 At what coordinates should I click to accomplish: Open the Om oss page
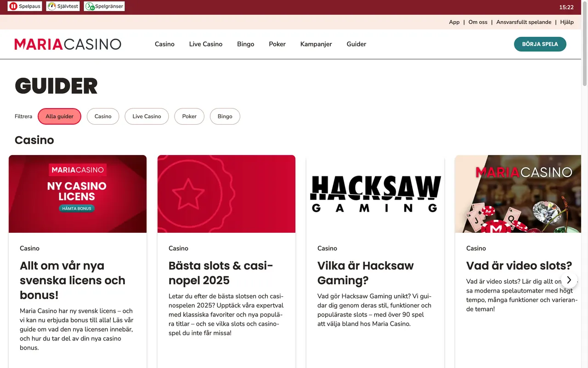click(x=478, y=22)
